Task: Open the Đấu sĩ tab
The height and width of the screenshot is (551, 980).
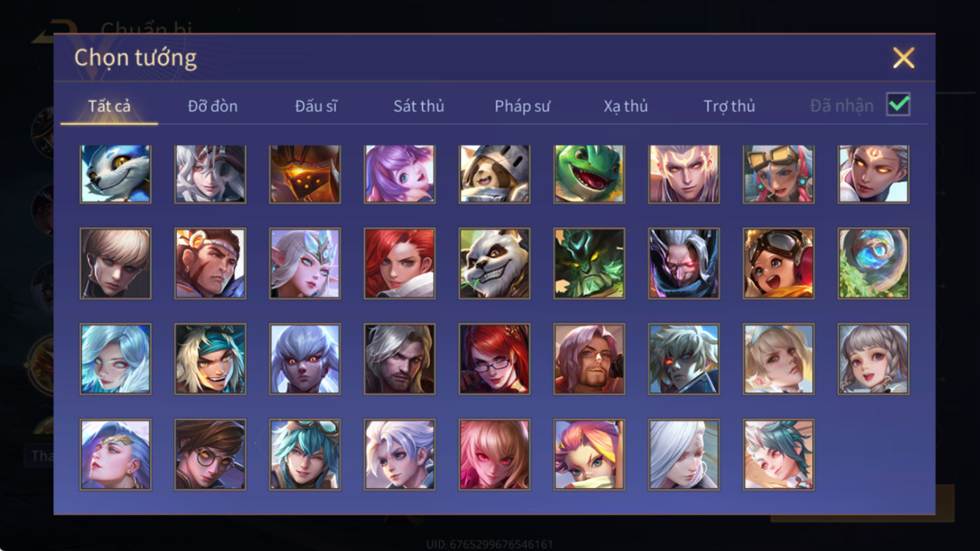Action: 316,106
